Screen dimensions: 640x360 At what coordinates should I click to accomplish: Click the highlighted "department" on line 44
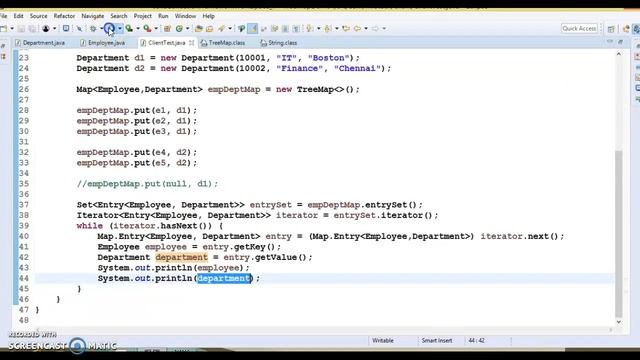[x=224, y=278]
